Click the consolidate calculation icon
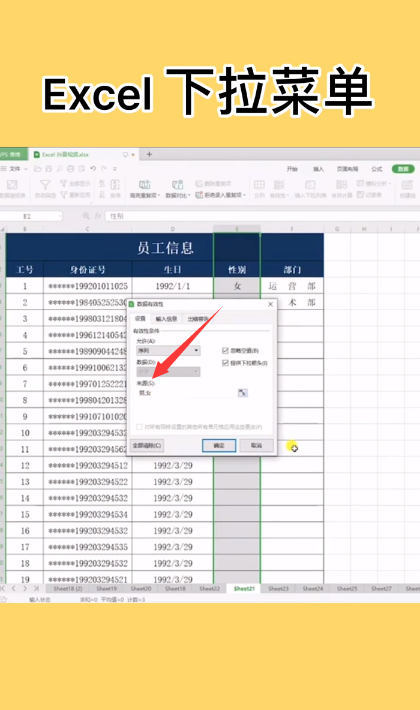This screenshot has width=420, height=710. (x=341, y=185)
